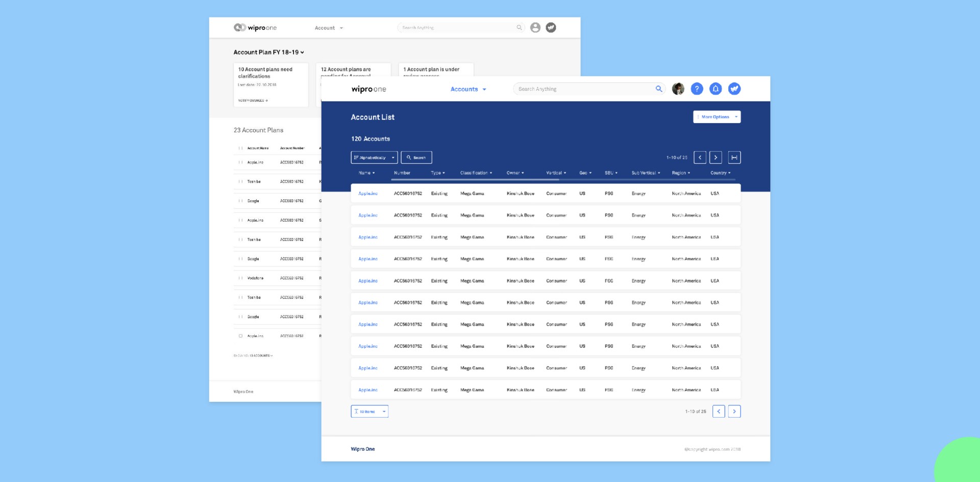Click the 1 Account plan is under review card
The width and height of the screenshot is (980, 482).
436,70
